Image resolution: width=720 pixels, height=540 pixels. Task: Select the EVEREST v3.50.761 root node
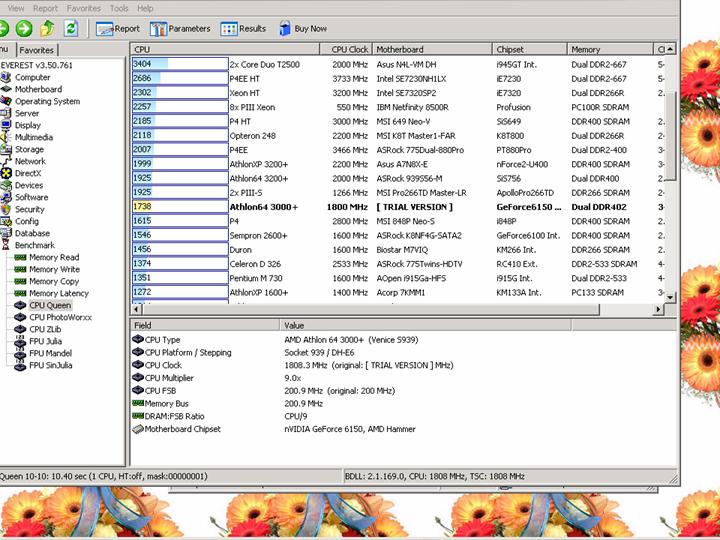(37, 65)
